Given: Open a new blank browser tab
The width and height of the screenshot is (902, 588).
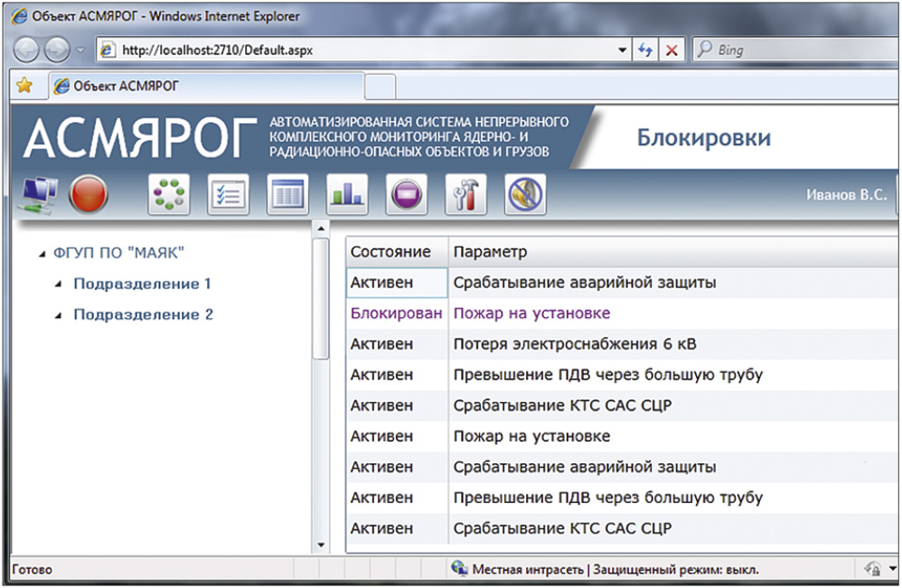Looking at the screenshot, I should [x=381, y=87].
